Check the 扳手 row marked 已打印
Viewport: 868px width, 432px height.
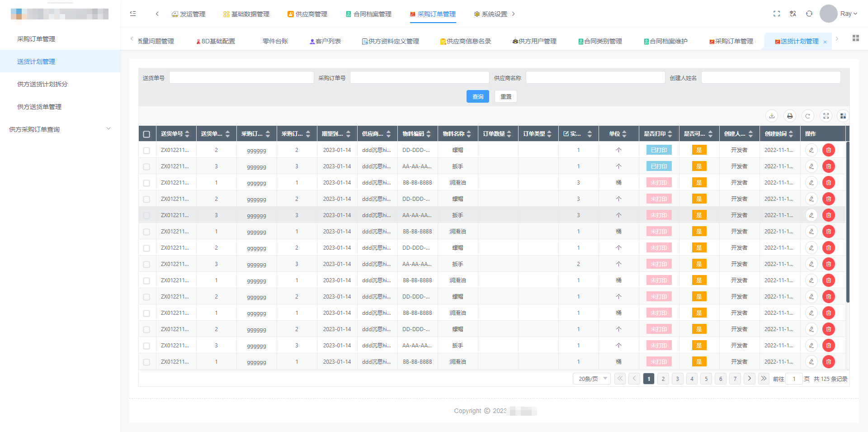(x=146, y=166)
